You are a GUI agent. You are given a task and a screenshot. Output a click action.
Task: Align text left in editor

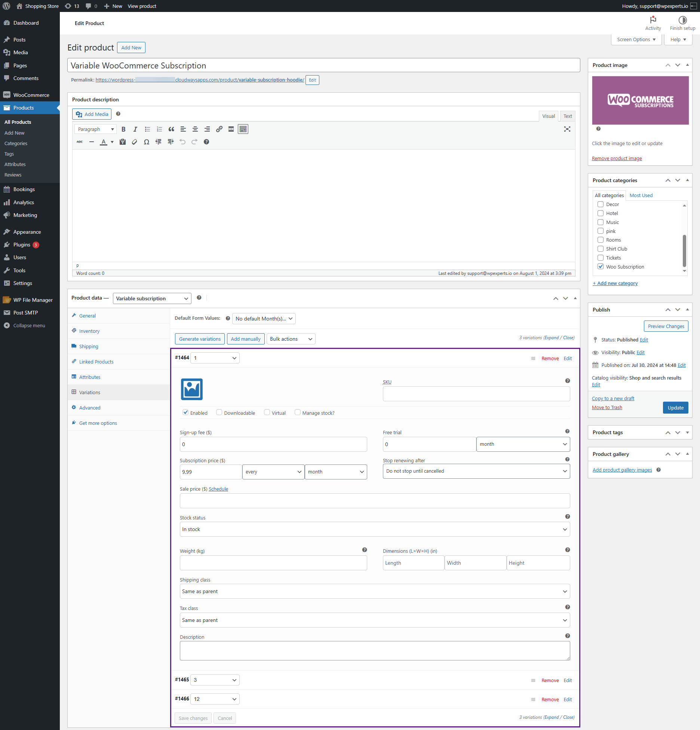point(183,129)
